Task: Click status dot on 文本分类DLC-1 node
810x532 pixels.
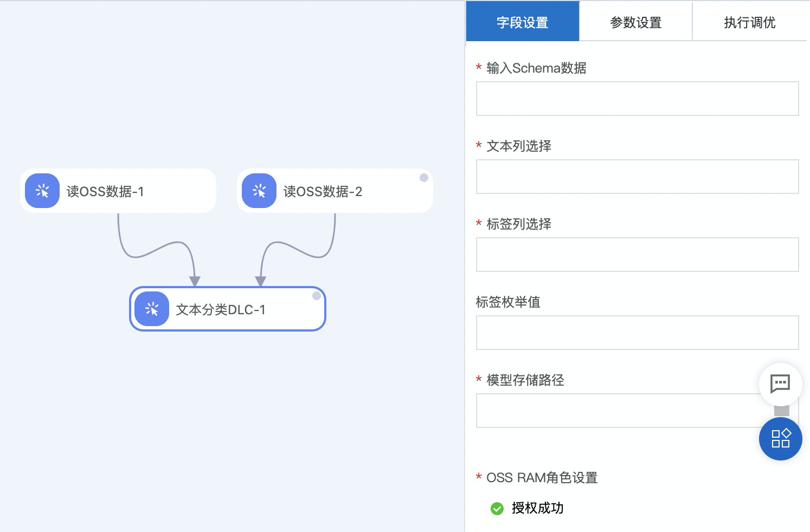Action: tap(317, 296)
